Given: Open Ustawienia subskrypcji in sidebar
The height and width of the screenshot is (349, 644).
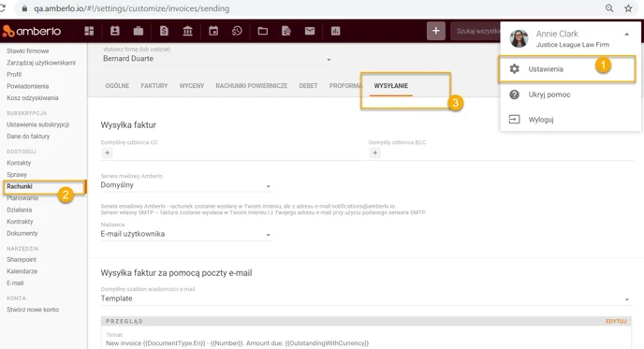Looking at the screenshot, I should coord(37,124).
